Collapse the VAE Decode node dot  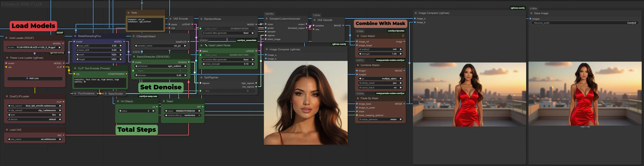(315, 20)
